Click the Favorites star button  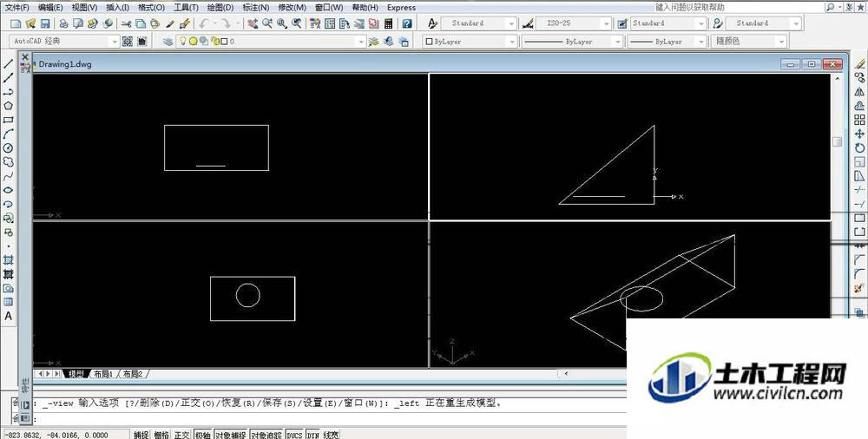click(x=859, y=7)
